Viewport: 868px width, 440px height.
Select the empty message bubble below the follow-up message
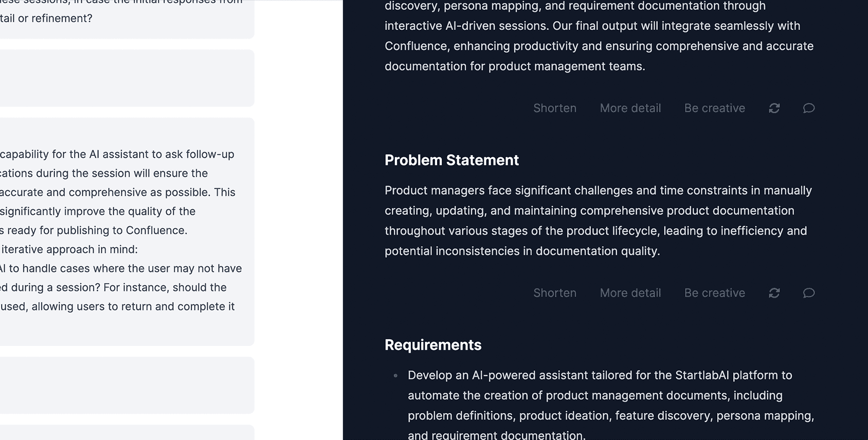(x=127, y=385)
